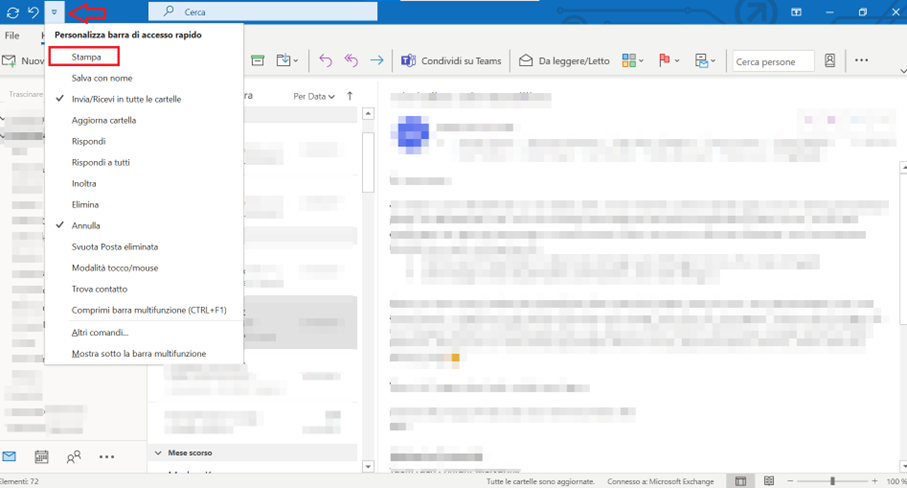Expand the Per Data sort dropdown
Image resolution: width=907 pixels, height=488 pixels.
(314, 97)
